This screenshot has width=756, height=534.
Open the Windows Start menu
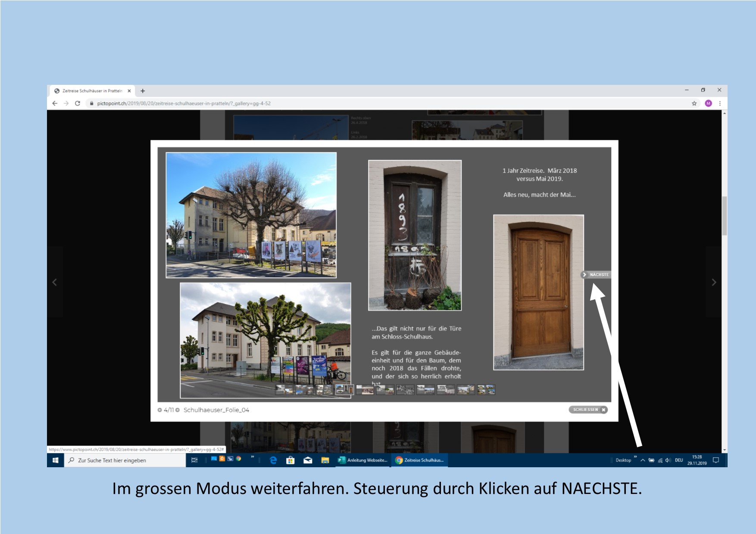56,460
